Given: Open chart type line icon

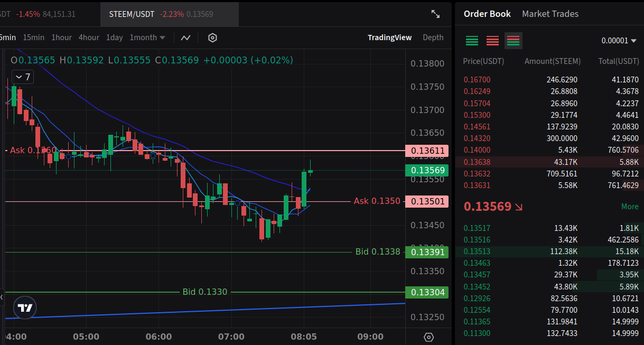Looking at the screenshot, I should coord(185,38).
